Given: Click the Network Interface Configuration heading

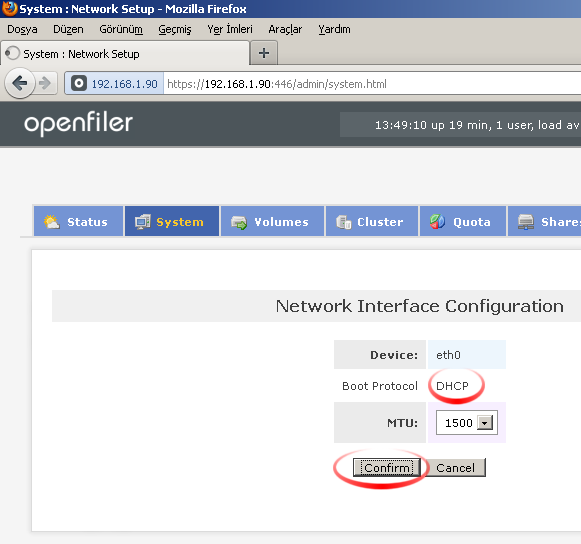Looking at the screenshot, I should pyautogui.click(x=419, y=306).
